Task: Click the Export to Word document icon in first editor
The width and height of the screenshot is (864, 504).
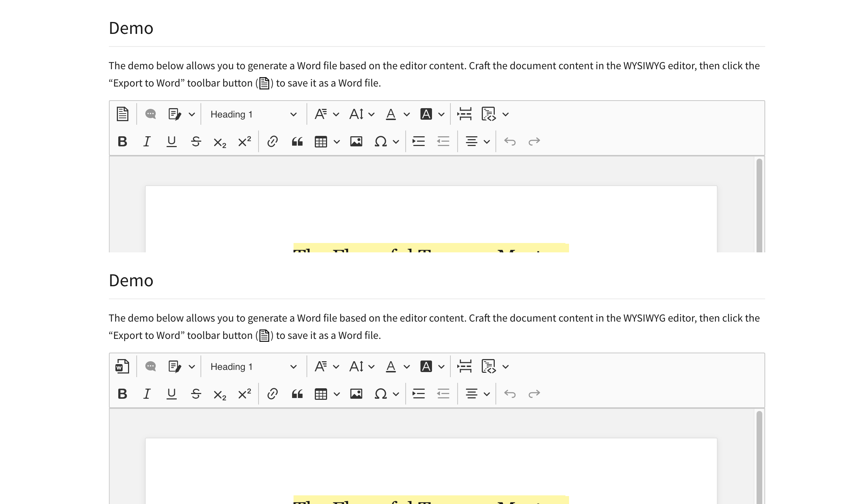Action: [123, 114]
